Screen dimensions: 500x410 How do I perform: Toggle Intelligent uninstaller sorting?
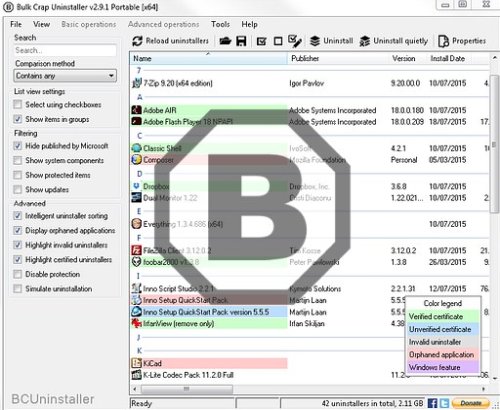[x=17, y=216]
